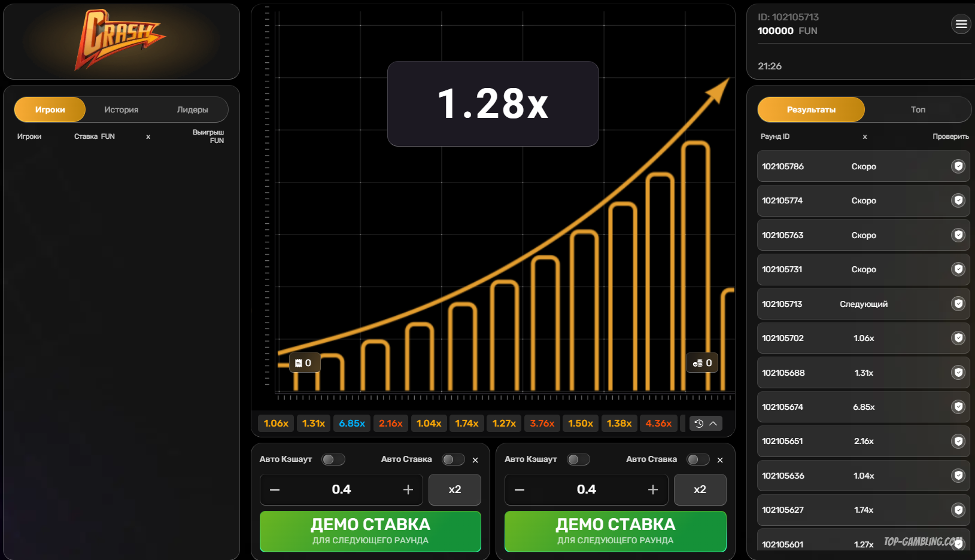Click verify shield for round 102105651
This screenshot has width=975, height=560.
[x=958, y=441]
